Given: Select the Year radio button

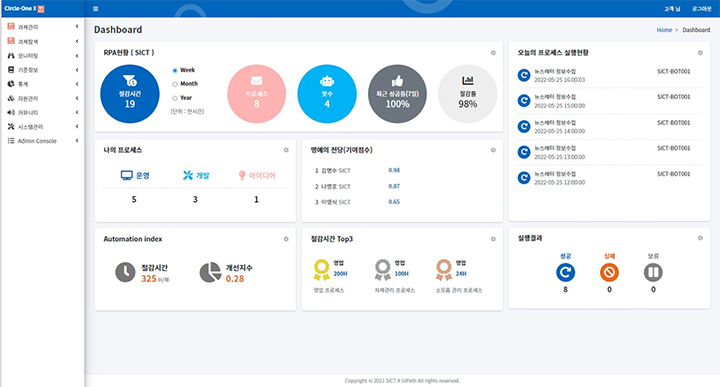Looking at the screenshot, I should (x=175, y=98).
